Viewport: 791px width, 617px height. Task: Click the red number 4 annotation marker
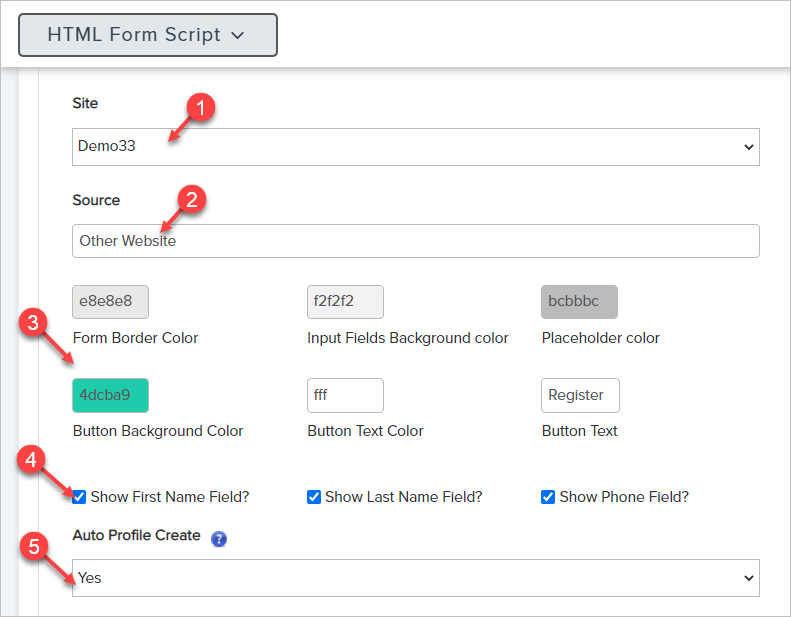[x=33, y=461]
